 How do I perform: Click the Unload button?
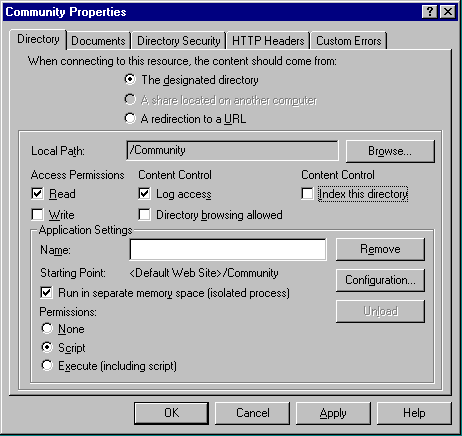(380, 311)
